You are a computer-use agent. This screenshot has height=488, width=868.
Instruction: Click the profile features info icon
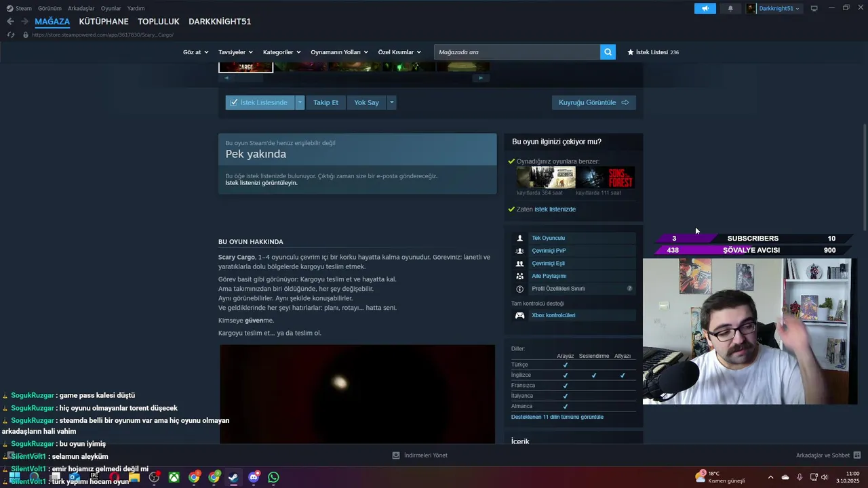coord(519,289)
